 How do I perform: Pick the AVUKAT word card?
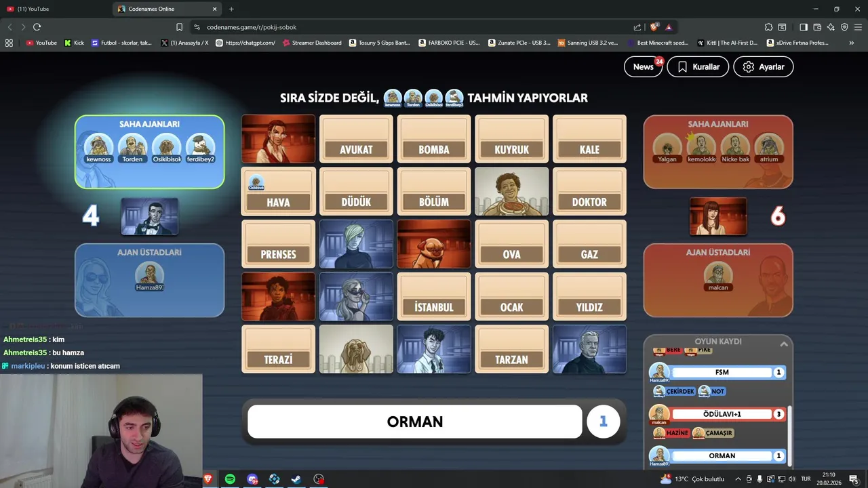356,139
